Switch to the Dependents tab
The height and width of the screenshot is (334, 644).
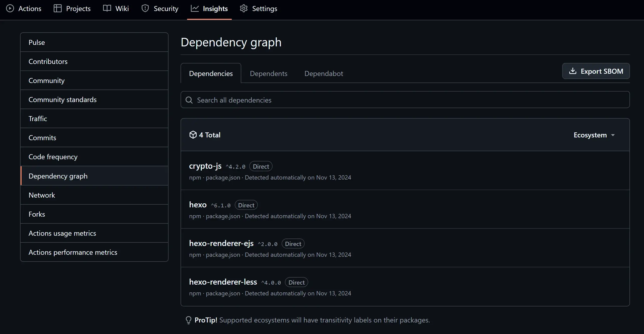coord(268,73)
